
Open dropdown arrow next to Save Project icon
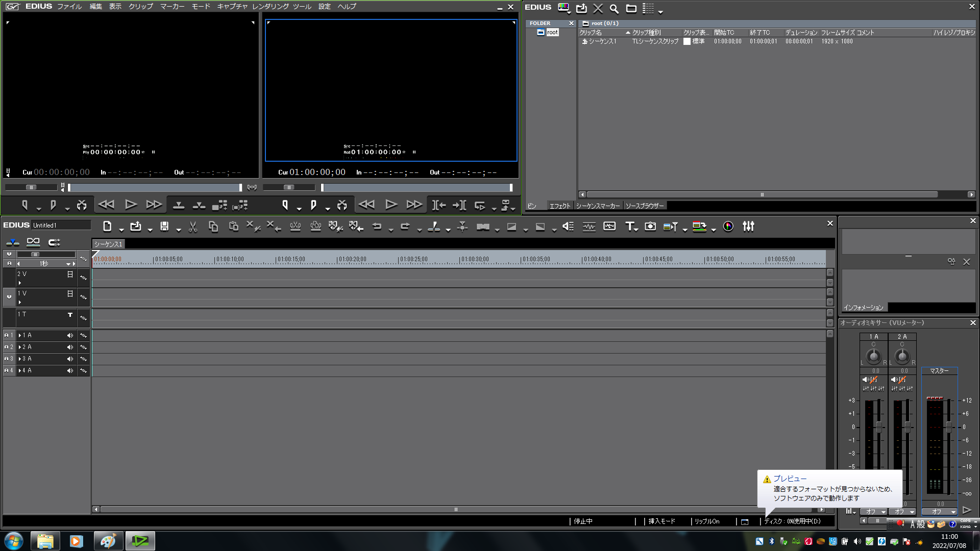(178, 230)
